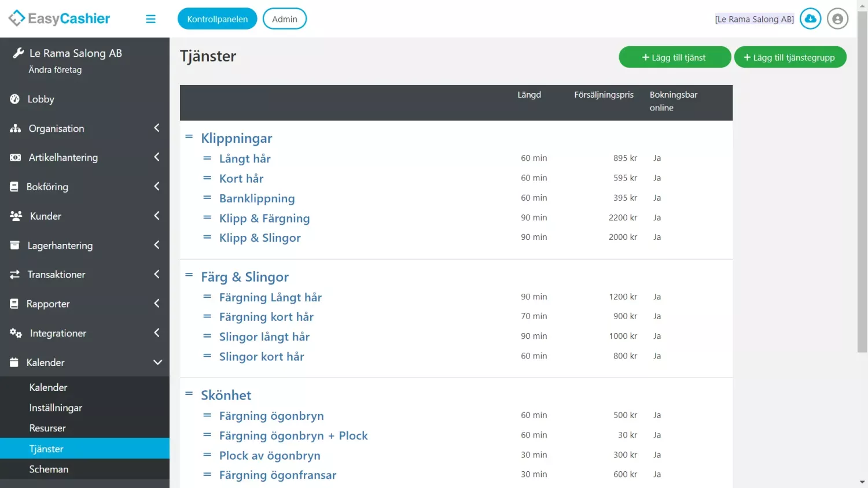Viewport: 868px width, 488px height.
Task: Click the EasyCashier logo
Action: pos(59,19)
